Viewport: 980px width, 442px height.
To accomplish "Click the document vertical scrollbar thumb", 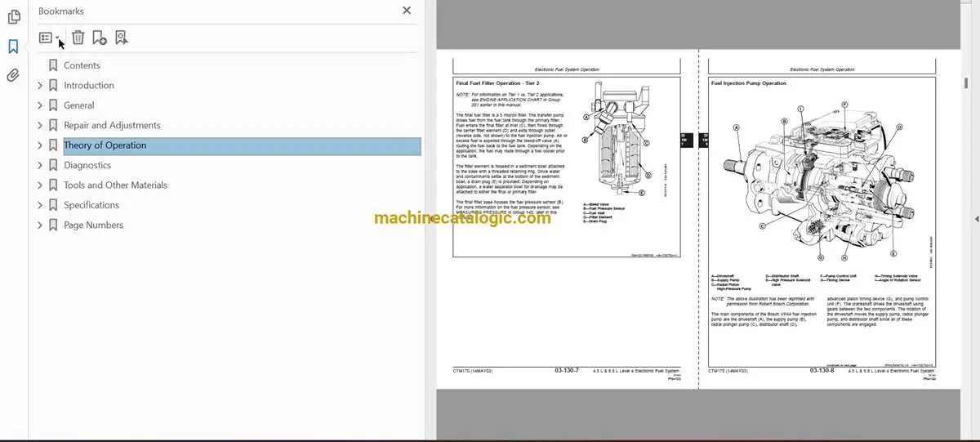I will [966, 83].
